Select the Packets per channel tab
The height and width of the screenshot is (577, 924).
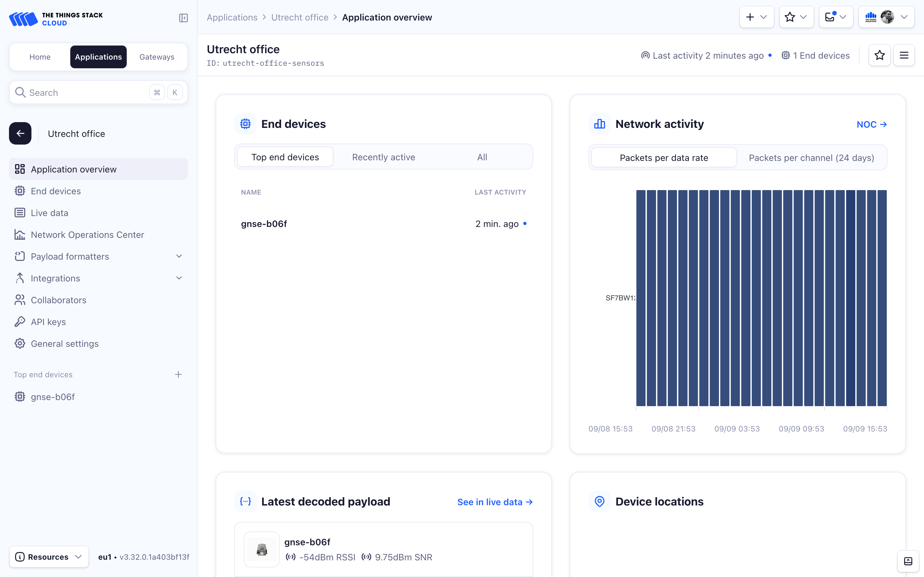pyautogui.click(x=811, y=157)
